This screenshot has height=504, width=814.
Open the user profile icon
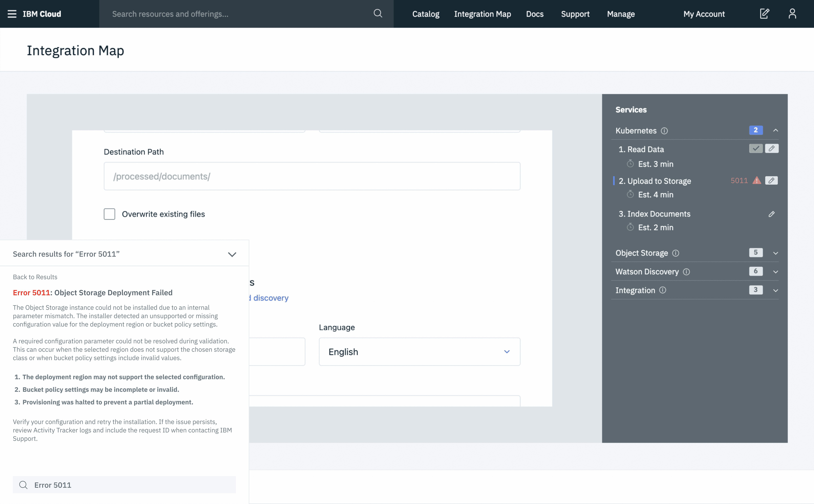pyautogui.click(x=792, y=14)
